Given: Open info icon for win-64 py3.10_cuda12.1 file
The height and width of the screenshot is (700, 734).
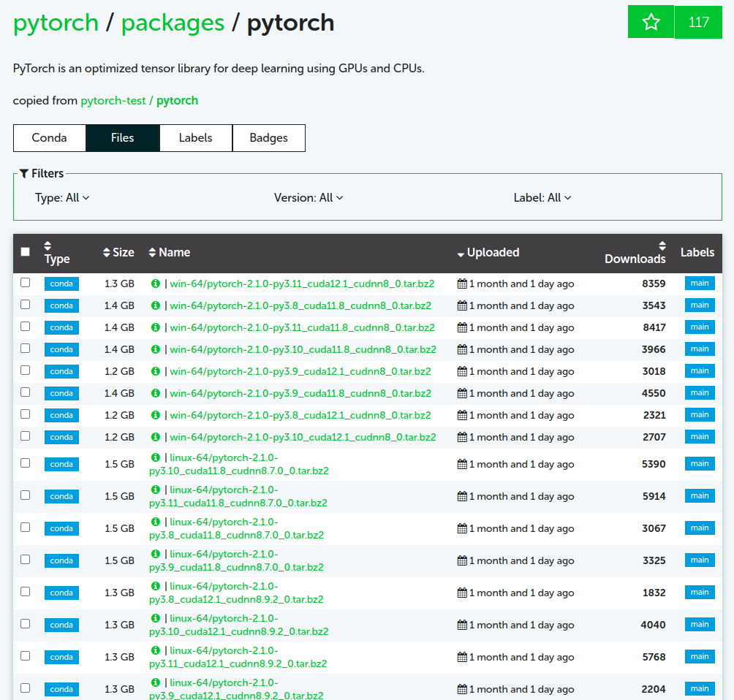Looking at the screenshot, I should pyautogui.click(x=156, y=438).
